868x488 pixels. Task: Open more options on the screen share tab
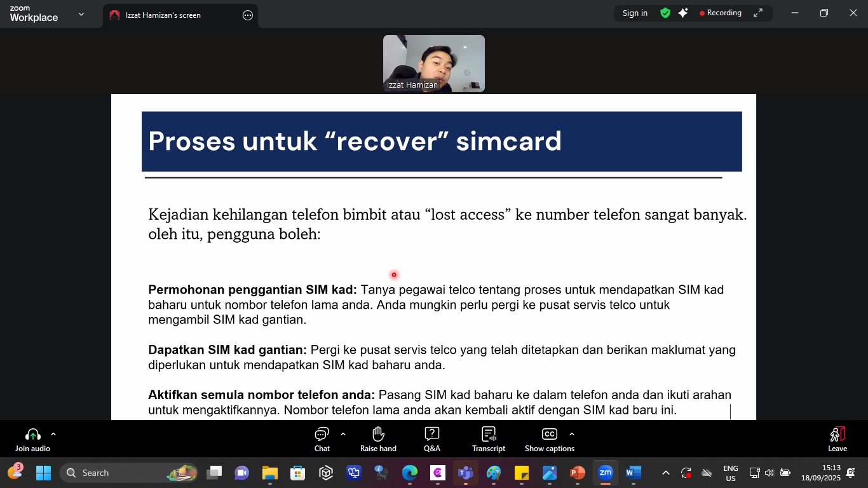tap(248, 15)
